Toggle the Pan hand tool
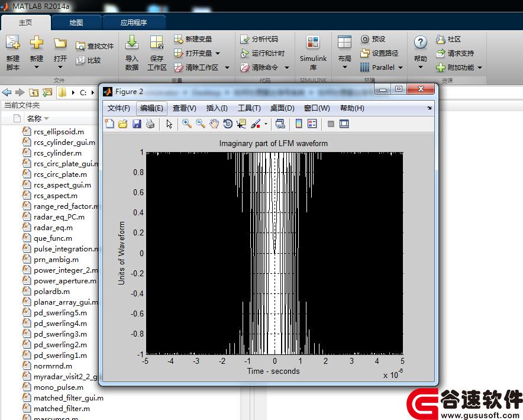 click(214, 124)
